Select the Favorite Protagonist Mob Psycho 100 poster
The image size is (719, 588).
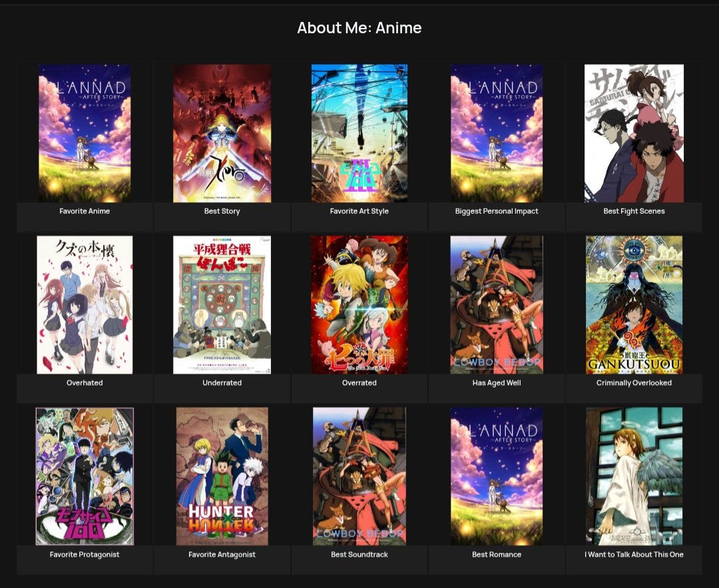tap(85, 477)
